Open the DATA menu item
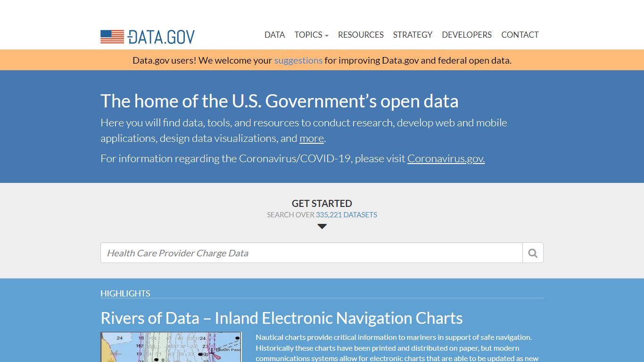This screenshot has height=362, width=644. click(274, 35)
